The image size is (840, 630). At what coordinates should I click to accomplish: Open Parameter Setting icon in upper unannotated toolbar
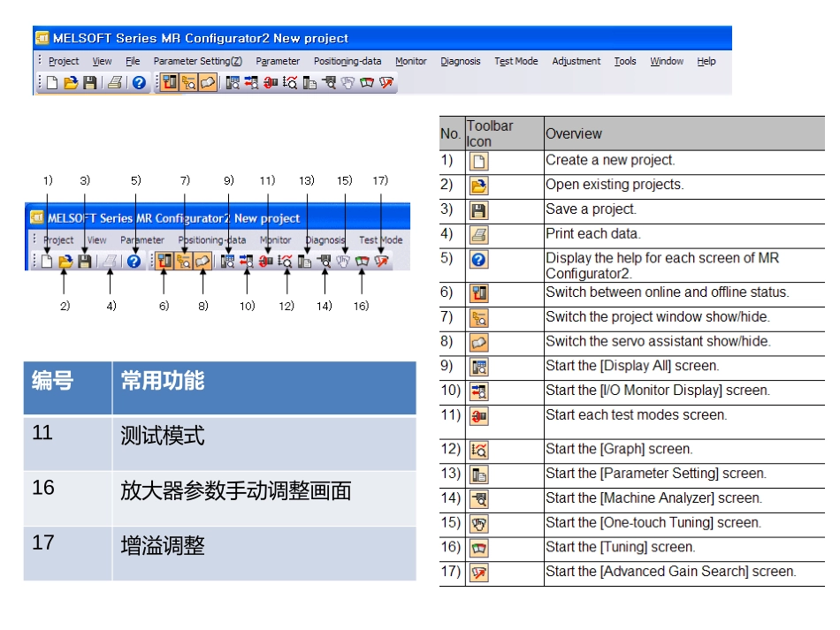point(309,82)
